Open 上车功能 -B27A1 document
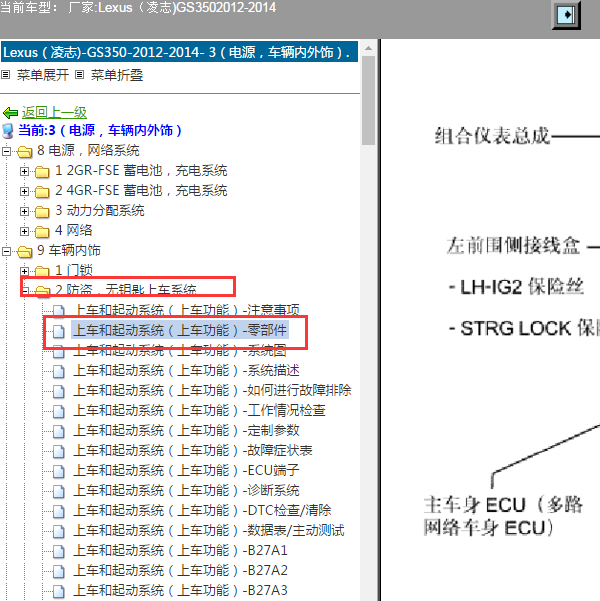 (x=180, y=550)
